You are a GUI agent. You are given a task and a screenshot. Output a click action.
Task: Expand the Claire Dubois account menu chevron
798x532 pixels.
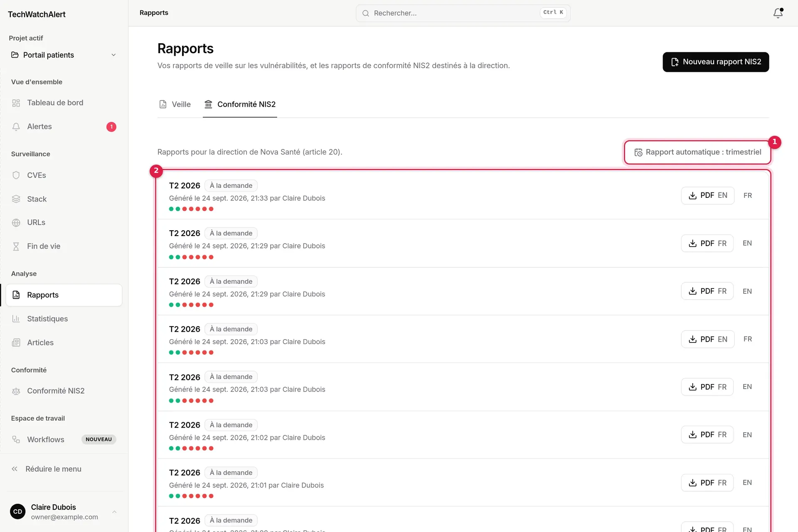pyautogui.click(x=114, y=512)
